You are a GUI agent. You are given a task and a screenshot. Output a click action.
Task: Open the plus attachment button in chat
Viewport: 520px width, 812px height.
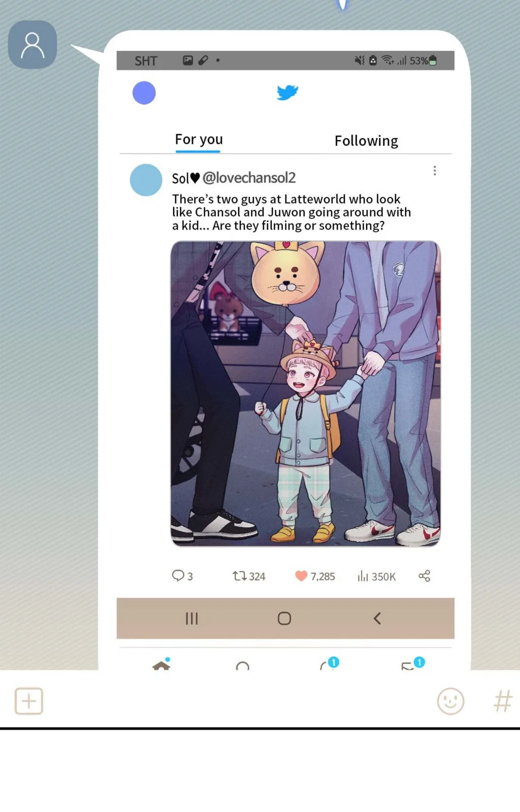pos(29,701)
